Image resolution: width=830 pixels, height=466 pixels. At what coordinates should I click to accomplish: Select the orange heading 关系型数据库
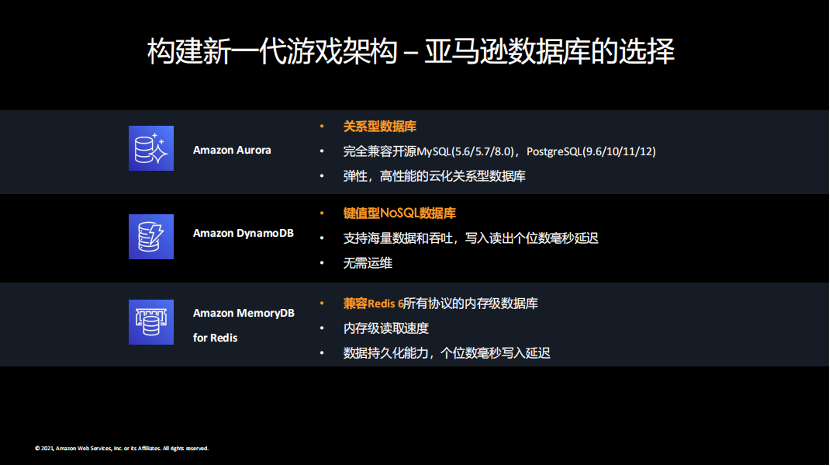[380, 126]
